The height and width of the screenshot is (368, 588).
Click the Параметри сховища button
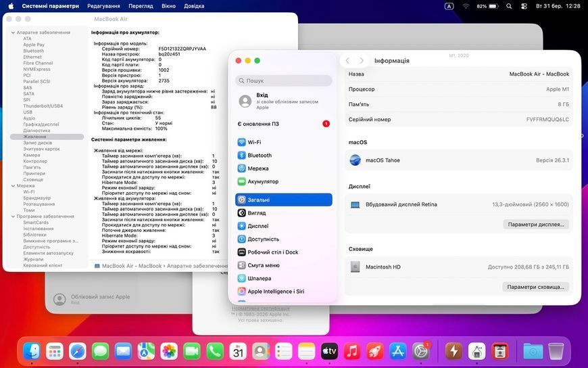pos(535,287)
